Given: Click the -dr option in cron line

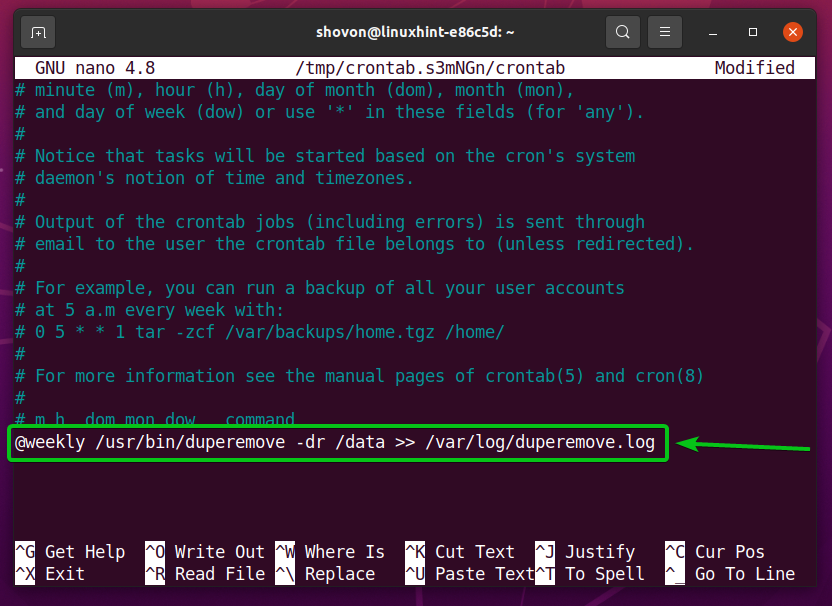Looking at the screenshot, I should (x=310, y=442).
